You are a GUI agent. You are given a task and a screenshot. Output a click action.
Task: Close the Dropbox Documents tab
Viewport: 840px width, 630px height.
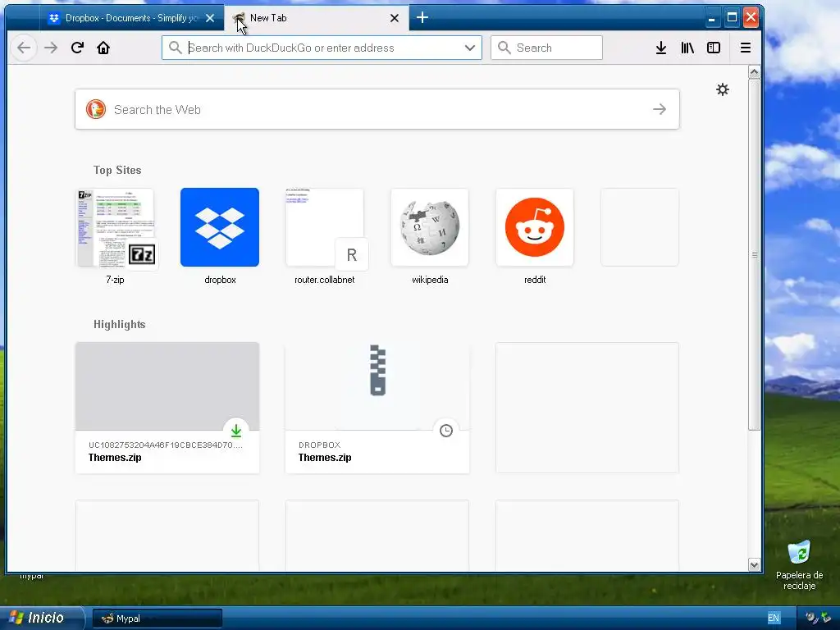(210, 18)
